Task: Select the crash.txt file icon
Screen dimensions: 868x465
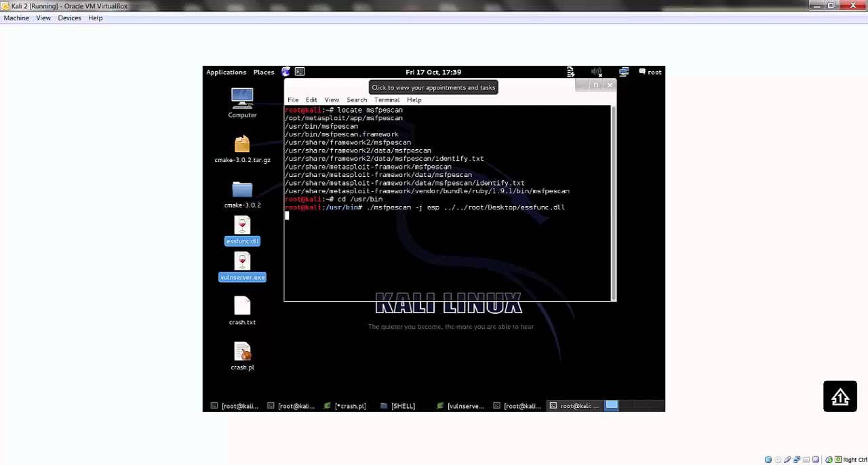Action: point(242,311)
